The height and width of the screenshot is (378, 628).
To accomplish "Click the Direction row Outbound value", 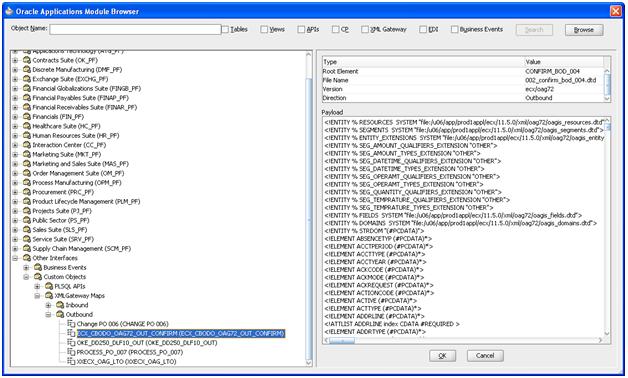I will coord(538,98).
